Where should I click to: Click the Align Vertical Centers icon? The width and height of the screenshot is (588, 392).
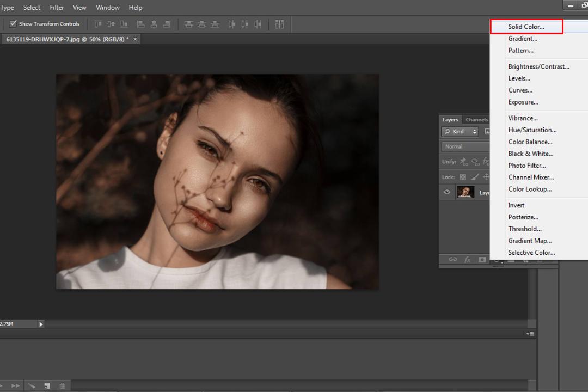111,24
